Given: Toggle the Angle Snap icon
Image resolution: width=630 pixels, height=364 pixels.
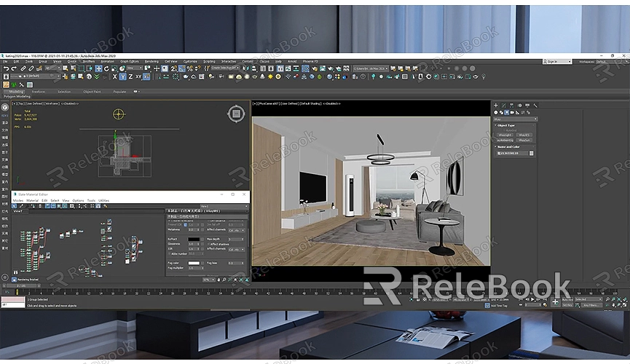Looking at the screenshot, I should pyautogui.click(x=181, y=68).
